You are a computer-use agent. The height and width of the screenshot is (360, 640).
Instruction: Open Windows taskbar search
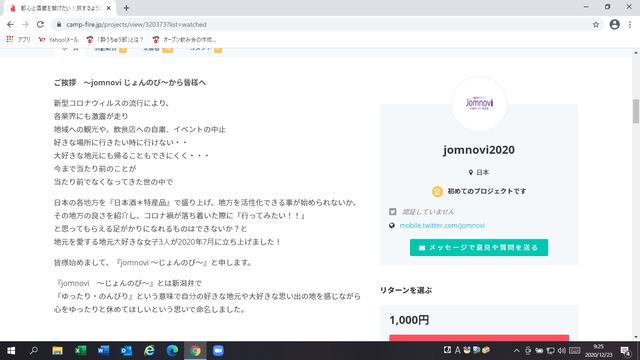coord(34,351)
